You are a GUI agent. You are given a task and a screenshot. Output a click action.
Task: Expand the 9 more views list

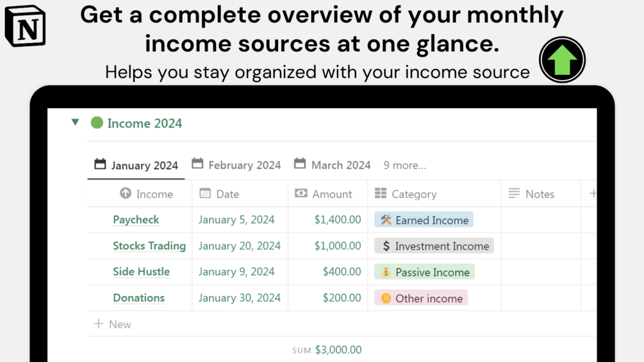pyautogui.click(x=404, y=165)
